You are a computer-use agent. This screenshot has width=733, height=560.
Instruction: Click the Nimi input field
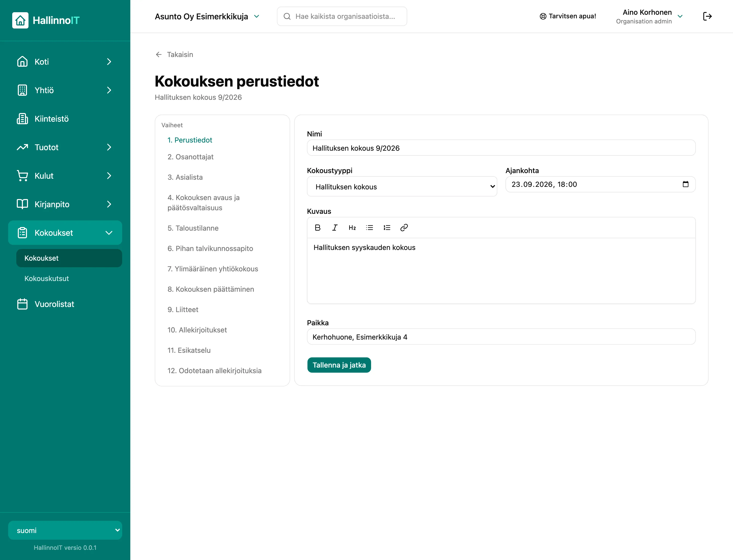(501, 148)
